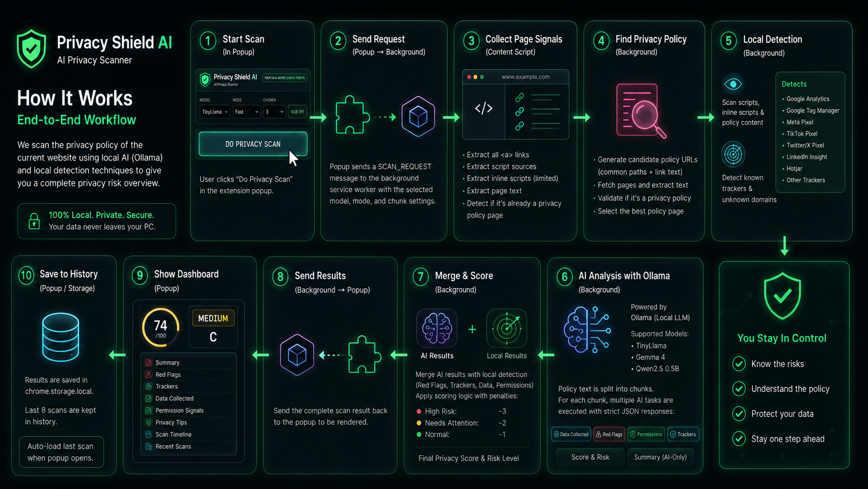Screen dimensions: 868x489
Task: Open the Model dropdown showing TinyLlama
Action: tap(214, 112)
